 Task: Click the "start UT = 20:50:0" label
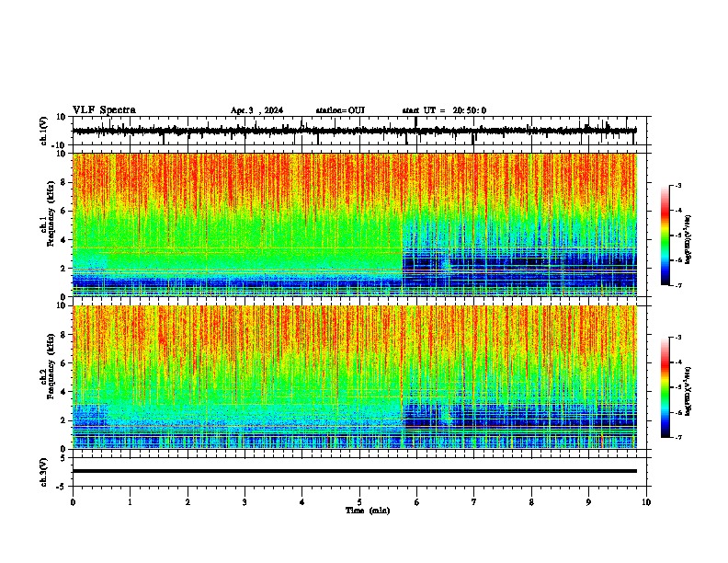(x=444, y=110)
